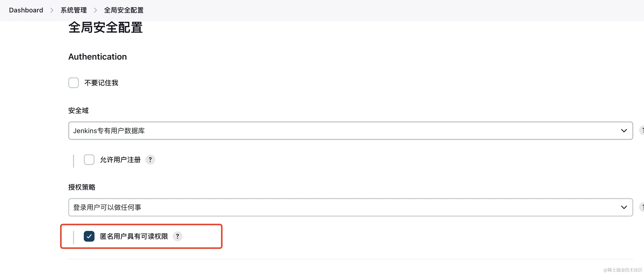Viewport: 644px width, 274px height.
Task: Show help for 允许用户注册
Action: (x=150, y=160)
